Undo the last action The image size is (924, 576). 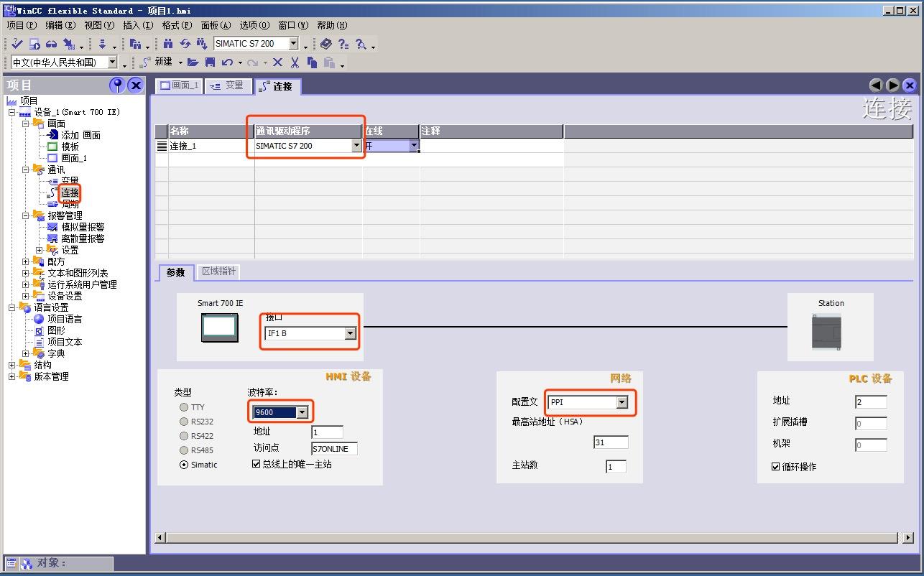226,62
